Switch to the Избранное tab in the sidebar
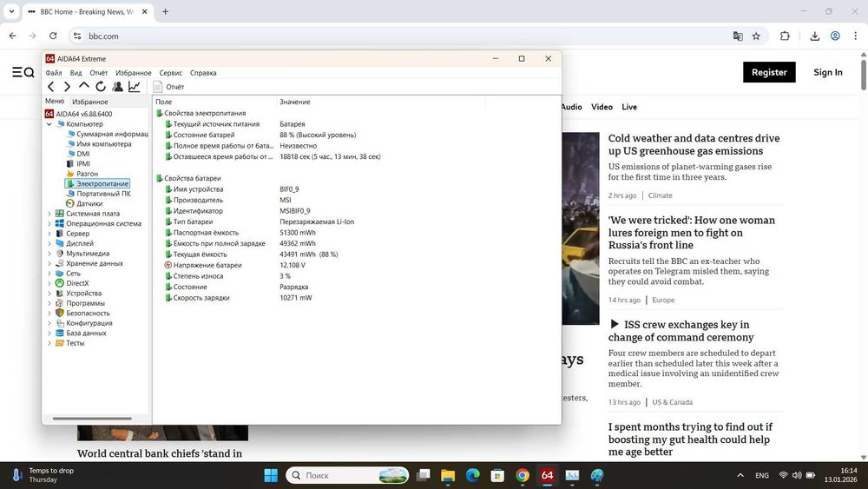Viewport: 868px width, 489px height. tap(90, 102)
